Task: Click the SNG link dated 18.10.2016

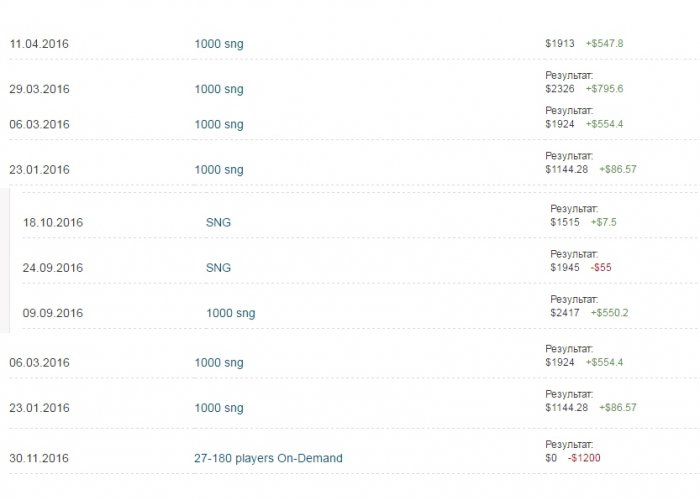Action: tap(218, 222)
